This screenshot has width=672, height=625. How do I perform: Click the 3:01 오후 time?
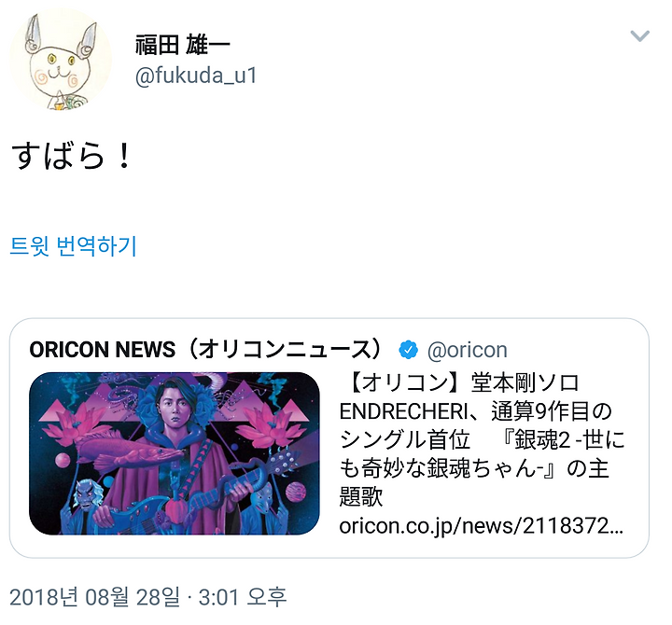[x=243, y=597]
